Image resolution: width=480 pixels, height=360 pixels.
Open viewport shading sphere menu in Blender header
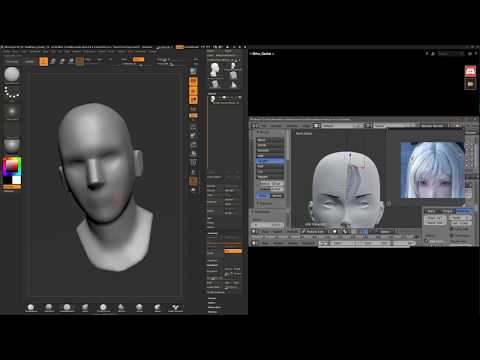pos(336,231)
